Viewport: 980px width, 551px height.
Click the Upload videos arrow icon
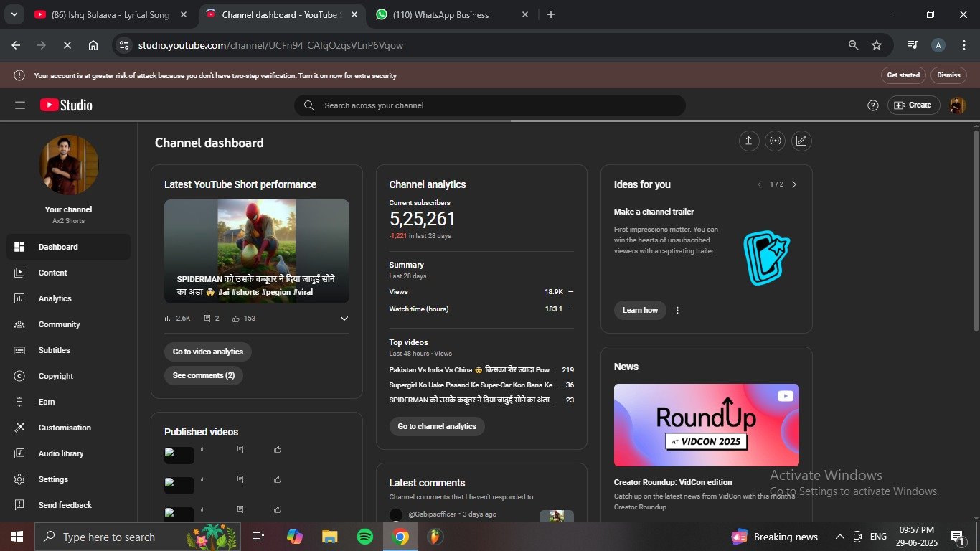pyautogui.click(x=748, y=141)
